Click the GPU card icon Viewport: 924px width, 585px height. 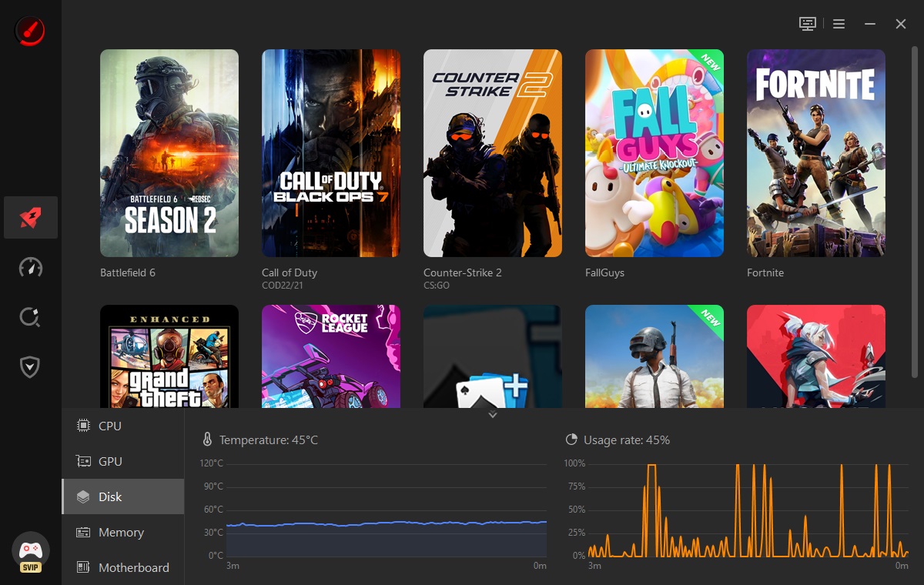coord(84,461)
